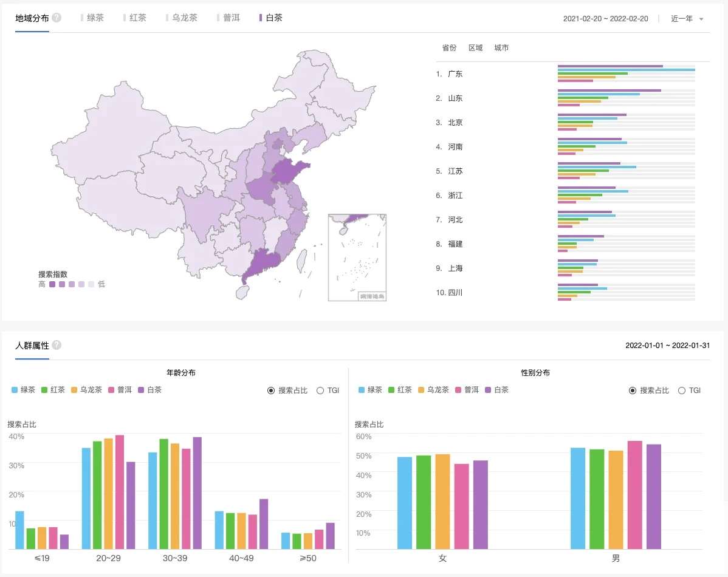
Task: Click 红茶 legend in gender distribution chart
Action: [x=400, y=390]
